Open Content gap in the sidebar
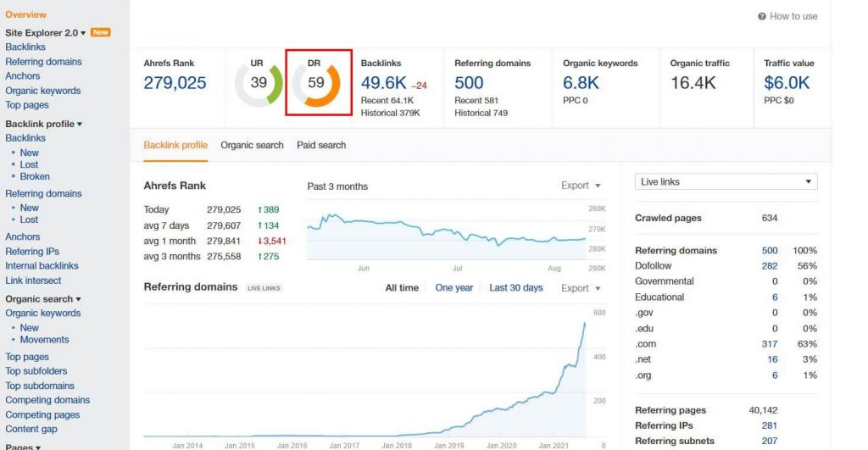868x450 pixels. coord(31,429)
